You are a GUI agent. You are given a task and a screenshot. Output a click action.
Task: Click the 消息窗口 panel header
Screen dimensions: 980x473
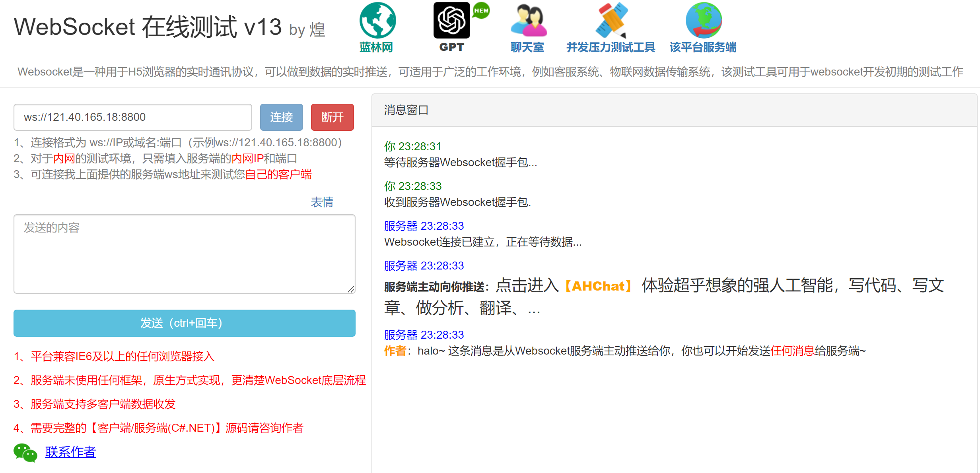pos(406,110)
